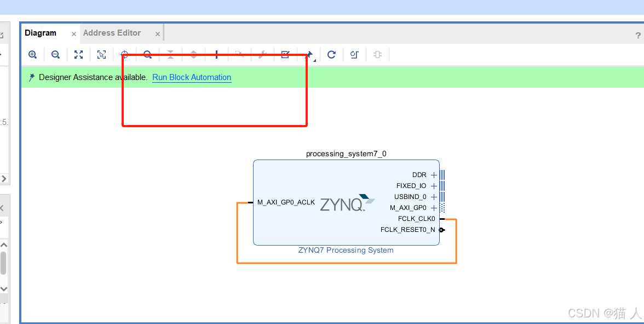
Task: Click the Designer Assistance pin icon
Action: (32, 77)
